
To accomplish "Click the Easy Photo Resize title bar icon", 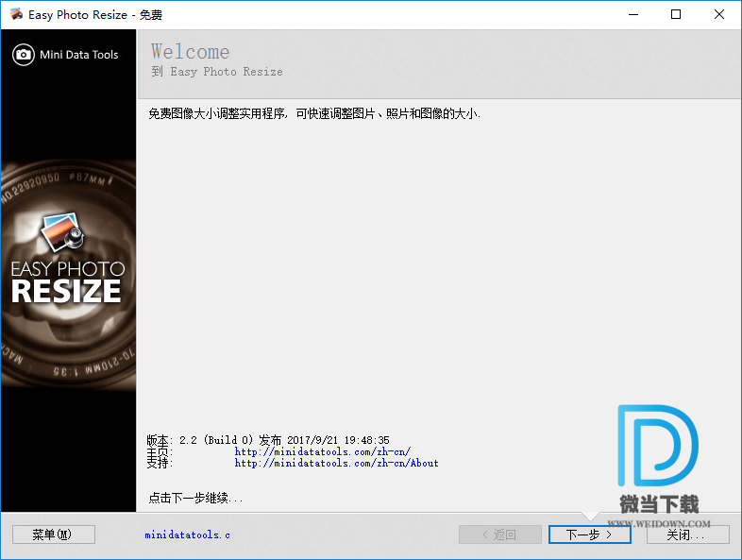I will pos(16,14).
